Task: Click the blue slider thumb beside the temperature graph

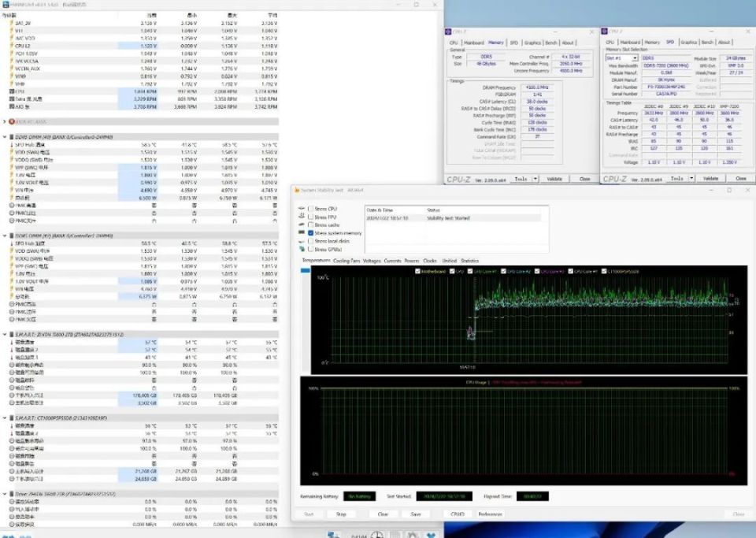Action: point(306,270)
